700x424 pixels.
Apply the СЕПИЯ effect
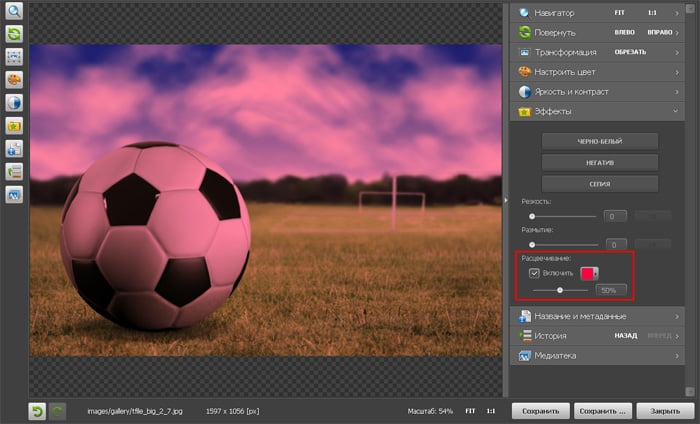[x=600, y=184]
